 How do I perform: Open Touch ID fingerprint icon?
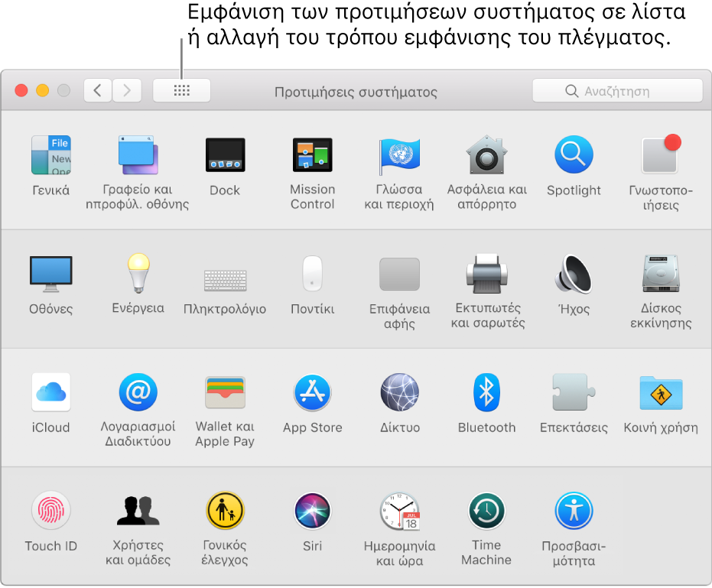[x=50, y=511]
